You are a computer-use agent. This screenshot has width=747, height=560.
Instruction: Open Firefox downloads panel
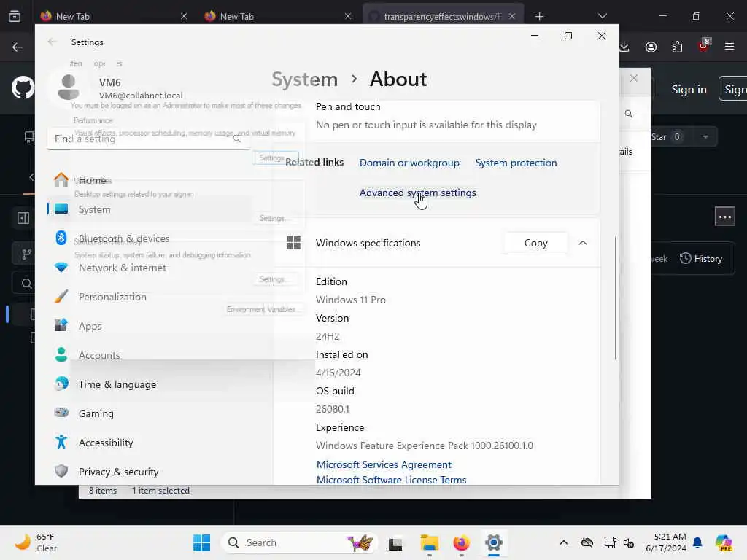tap(624, 47)
